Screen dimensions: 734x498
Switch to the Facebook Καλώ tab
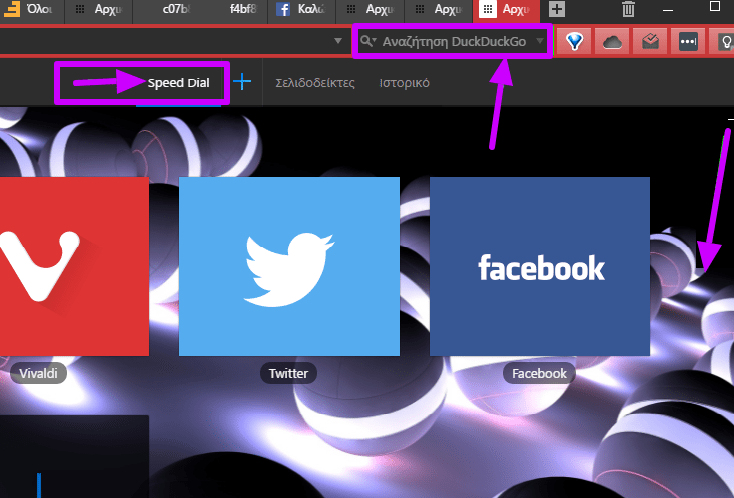coord(301,9)
